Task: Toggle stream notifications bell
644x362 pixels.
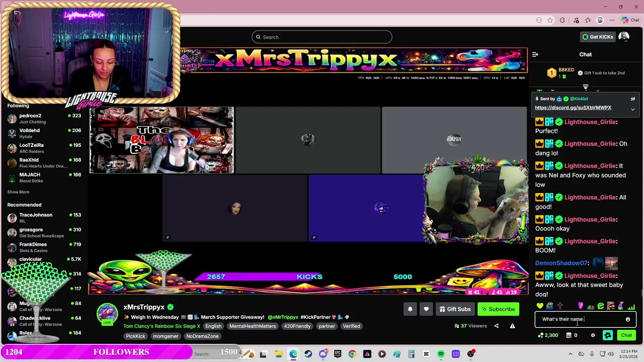Action: 410,309
